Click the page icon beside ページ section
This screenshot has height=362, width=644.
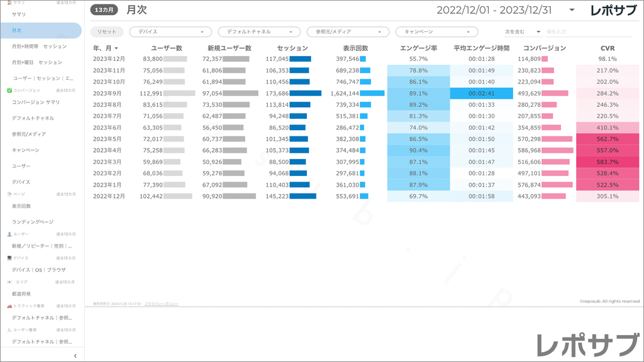[9, 194]
